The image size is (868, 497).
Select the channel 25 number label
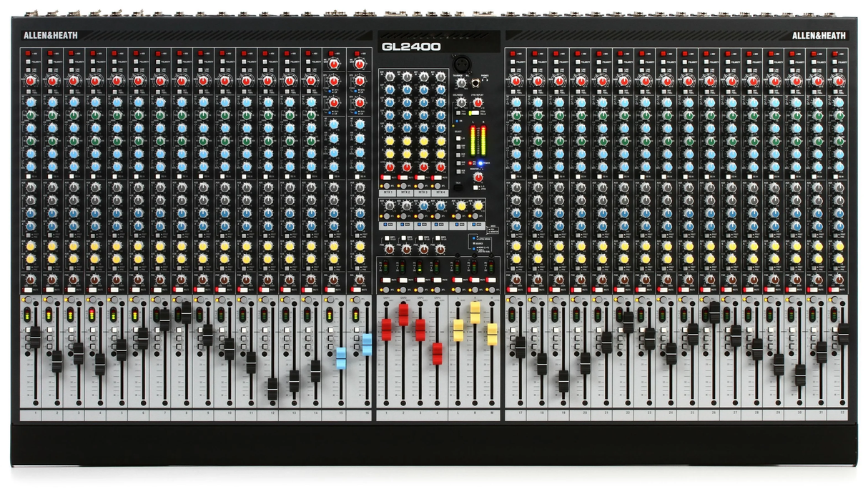tap(692, 414)
